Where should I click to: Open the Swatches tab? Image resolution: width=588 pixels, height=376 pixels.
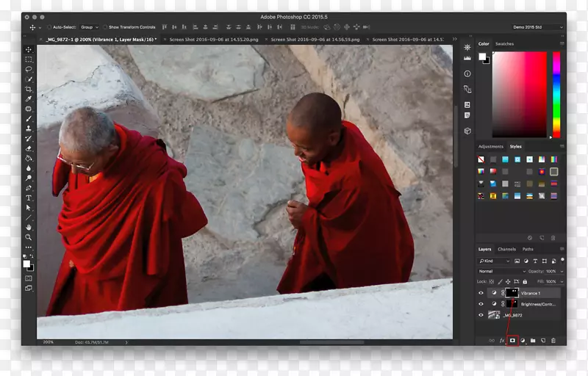(504, 44)
